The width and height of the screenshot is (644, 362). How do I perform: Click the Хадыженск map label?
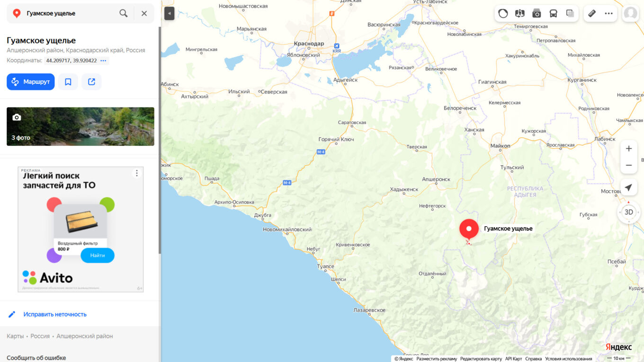tap(404, 189)
